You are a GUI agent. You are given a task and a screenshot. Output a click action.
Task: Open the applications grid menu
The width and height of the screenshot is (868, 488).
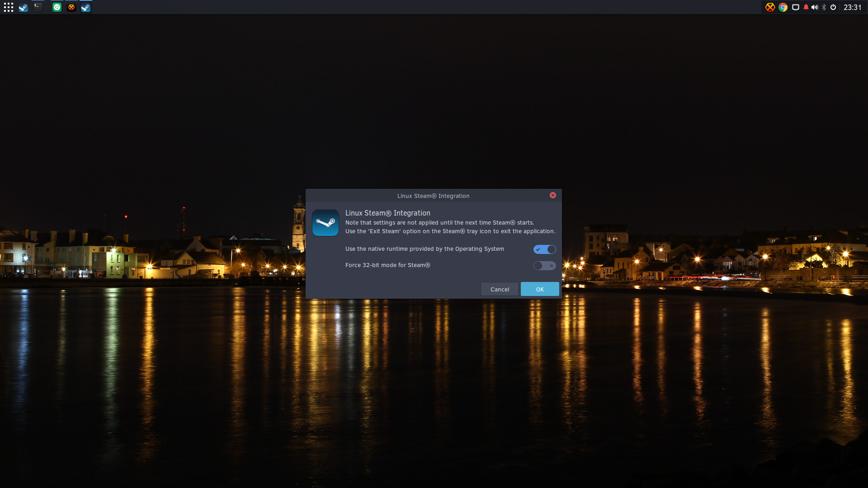pos(9,7)
